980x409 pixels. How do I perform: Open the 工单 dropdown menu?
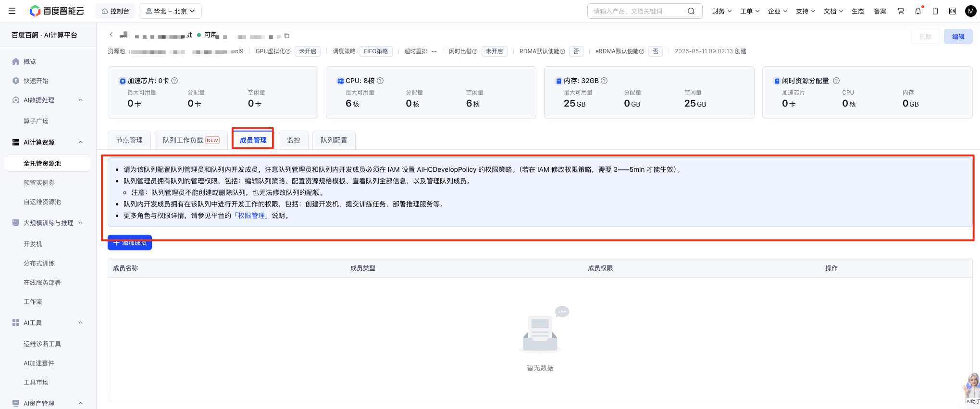pyautogui.click(x=750, y=11)
